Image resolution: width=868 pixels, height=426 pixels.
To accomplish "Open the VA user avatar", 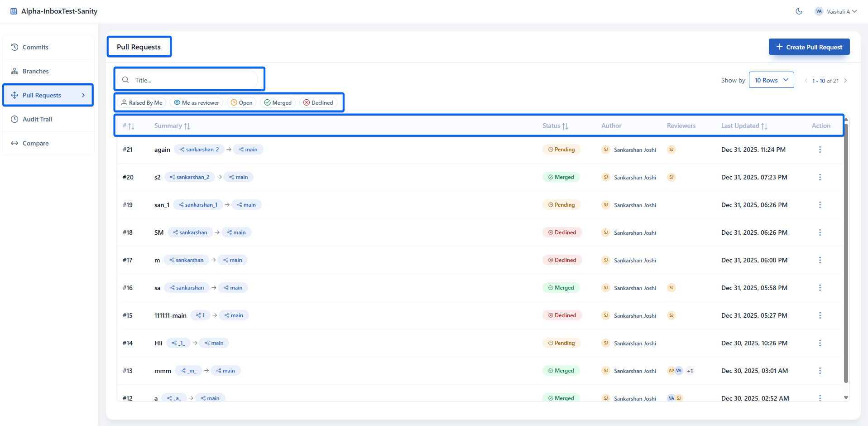I will (819, 11).
